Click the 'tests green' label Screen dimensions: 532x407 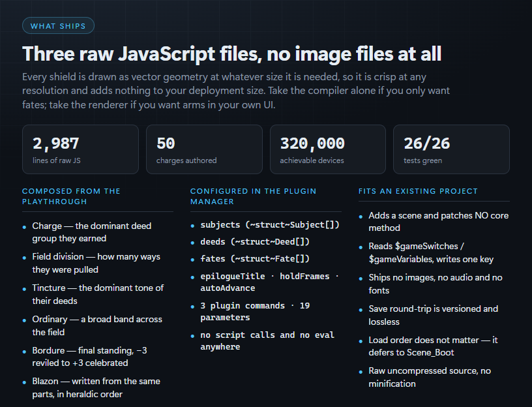(422, 160)
